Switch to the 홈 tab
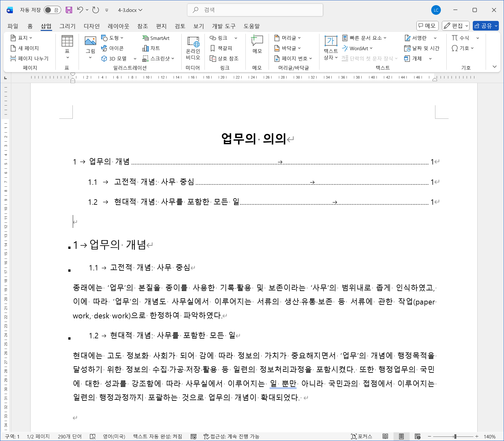504x441 pixels. pyautogui.click(x=30, y=26)
